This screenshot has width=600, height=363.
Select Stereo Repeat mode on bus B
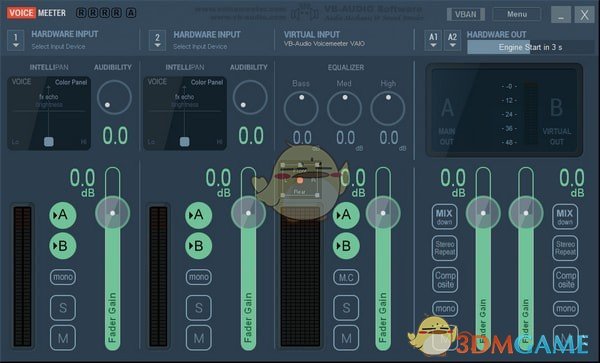point(565,248)
